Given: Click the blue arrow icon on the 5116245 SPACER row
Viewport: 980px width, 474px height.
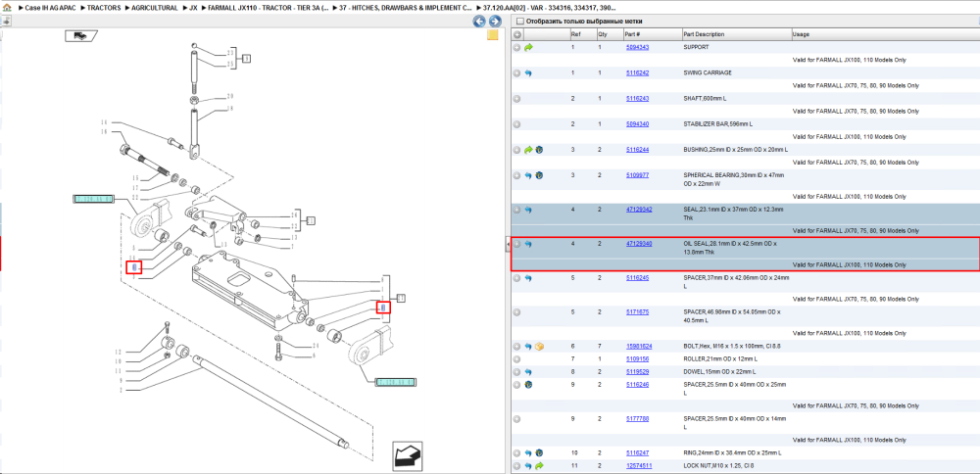Looking at the screenshot, I should [x=528, y=278].
